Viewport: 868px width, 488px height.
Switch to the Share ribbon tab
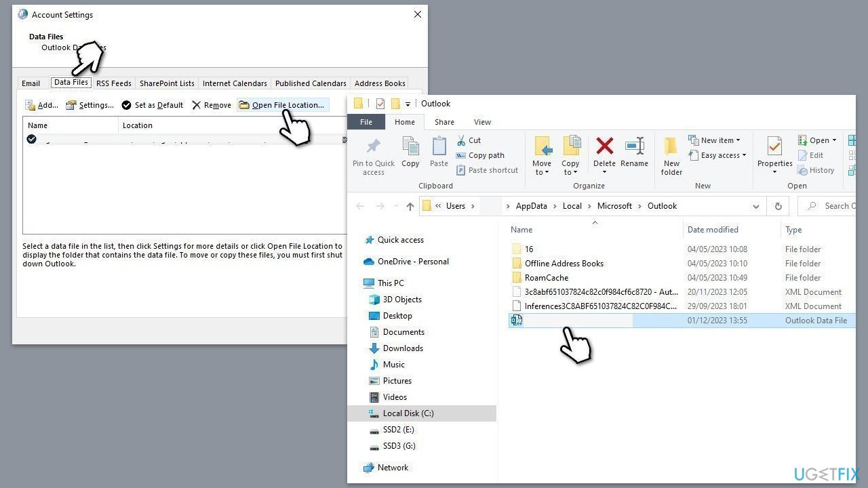pos(445,122)
